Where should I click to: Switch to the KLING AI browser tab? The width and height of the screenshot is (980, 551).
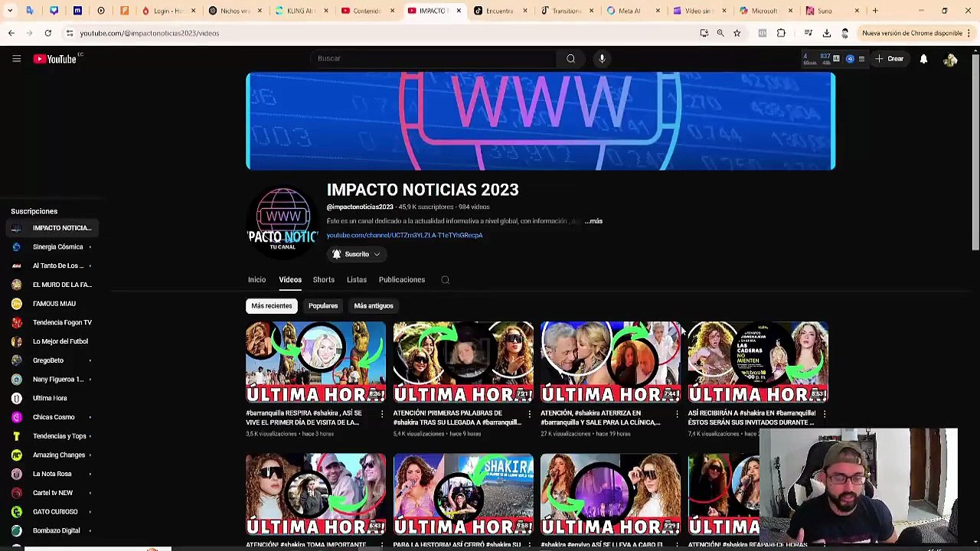tap(301, 11)
